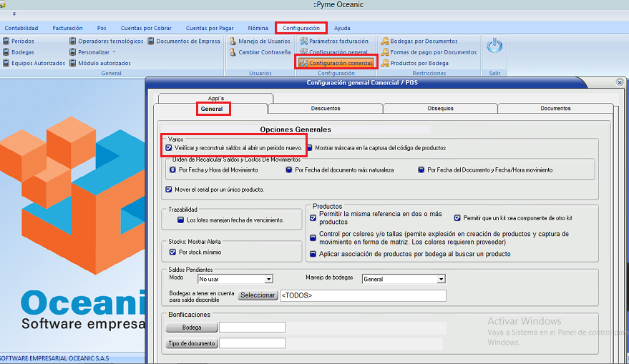Select 'Por Fecha y Hora del Movimiento' option
Viewport: 629px width, 364px height.
172,170
